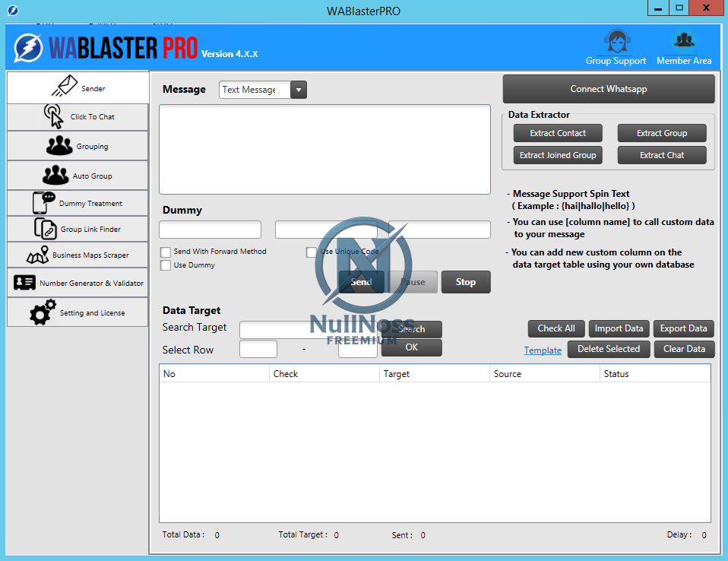Enable Send With Forward Method checkbox

tap(166, 252)
